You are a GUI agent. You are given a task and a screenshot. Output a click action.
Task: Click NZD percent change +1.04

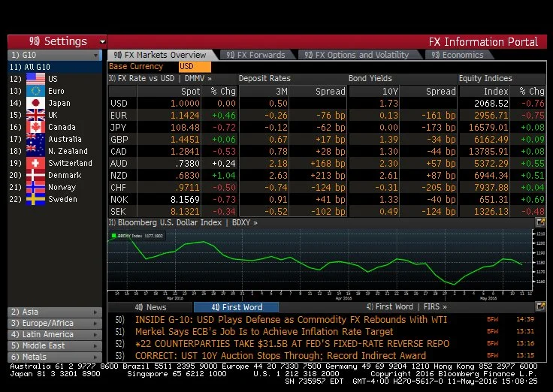click(224, 175)
